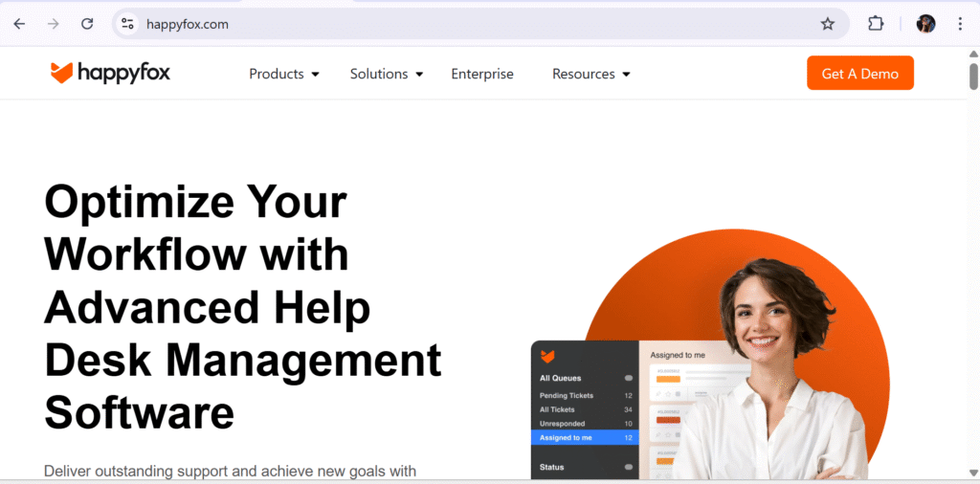Image resolution: width=980 pixels, height=484 pixels.
Task: Click the fox icon in the mockup sidebar
Action: coord(547,357)
